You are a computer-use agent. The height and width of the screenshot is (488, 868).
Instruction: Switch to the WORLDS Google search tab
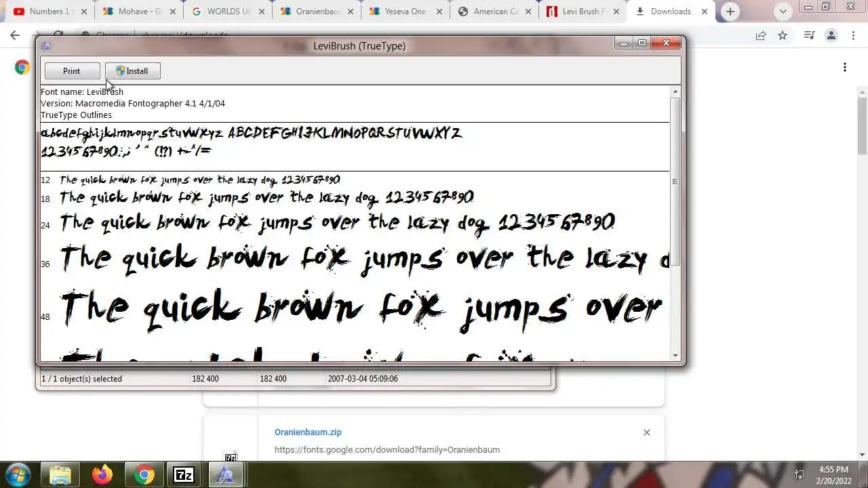pos(229,12)
